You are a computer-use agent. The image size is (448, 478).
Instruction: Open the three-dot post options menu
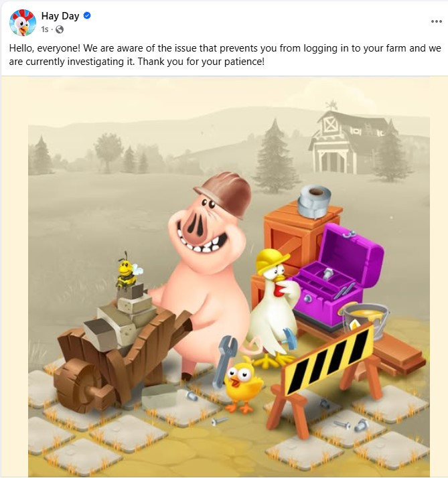tap(437, 21)
